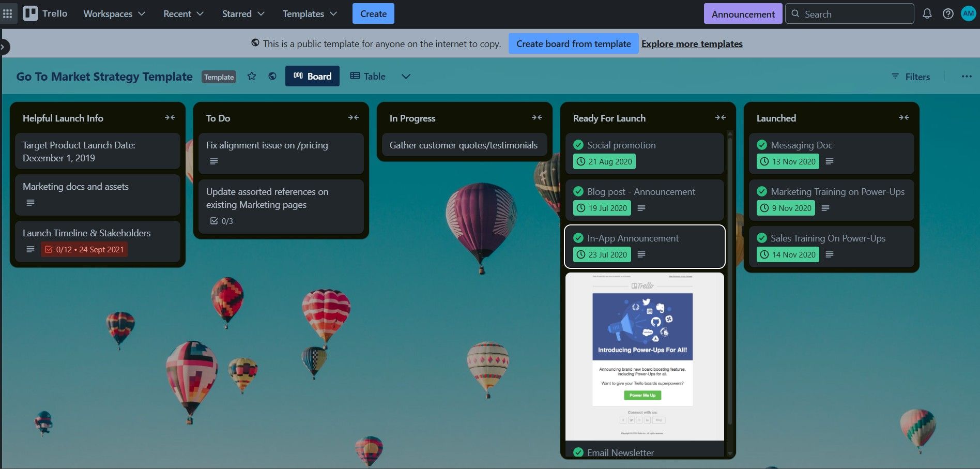Toggle complete on Marketing Training on Power-Ups
Viewport: 980px width, 469px height.
click(x=762, y=192)
